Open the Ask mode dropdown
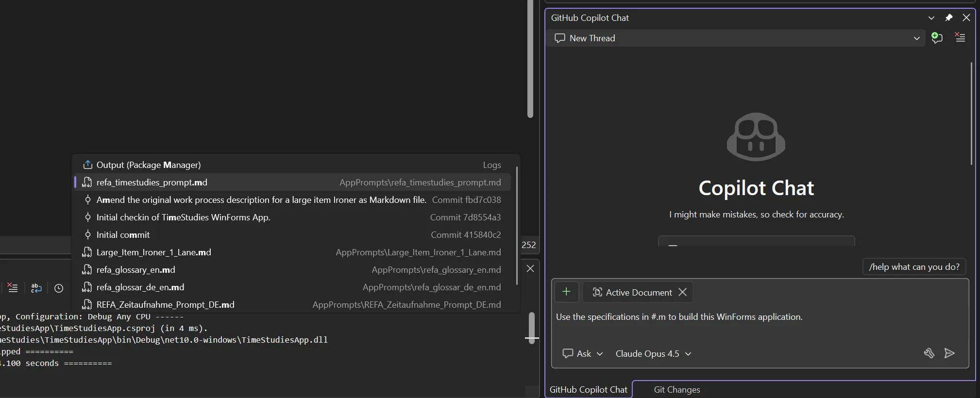 [583, 353]
